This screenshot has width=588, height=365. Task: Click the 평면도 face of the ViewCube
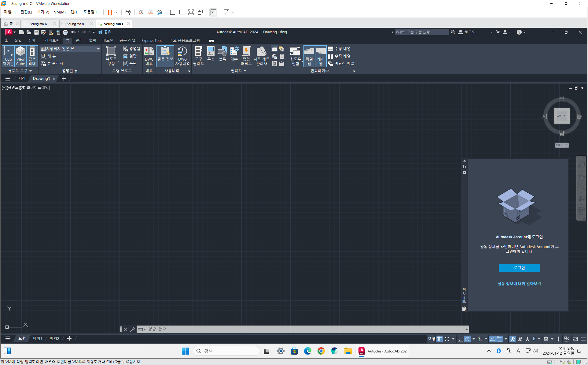point(562,116)
